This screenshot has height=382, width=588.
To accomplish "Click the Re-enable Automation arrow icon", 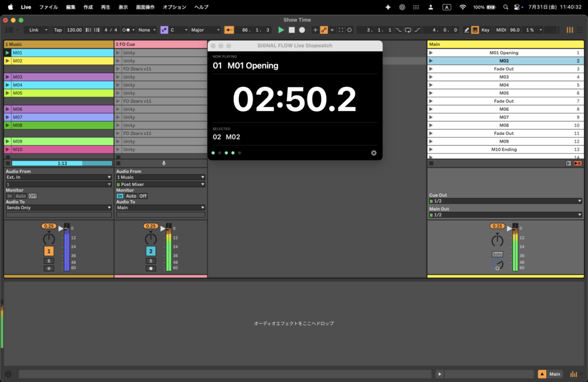I will click(x=332, y=30).
